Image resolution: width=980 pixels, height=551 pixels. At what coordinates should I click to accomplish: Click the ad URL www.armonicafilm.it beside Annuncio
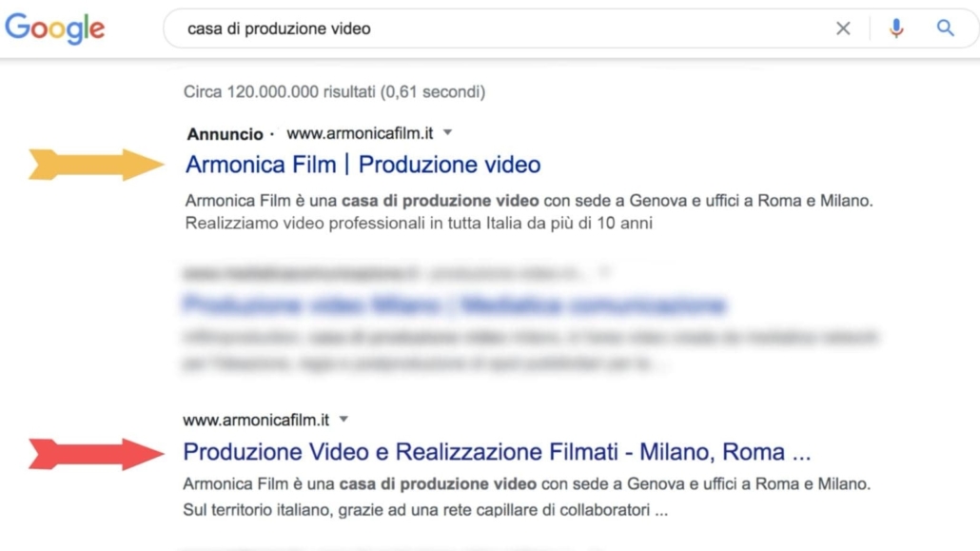click(360, 133)
